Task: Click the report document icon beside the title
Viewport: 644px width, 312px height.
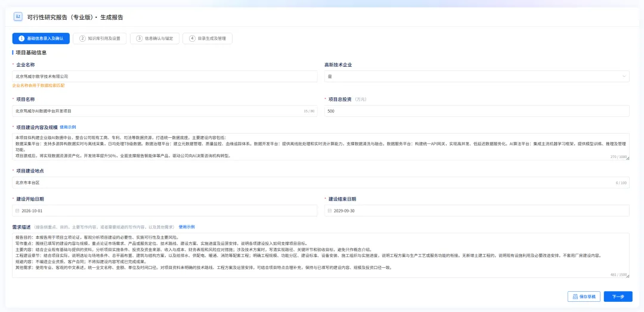Action: coord(18,17)
